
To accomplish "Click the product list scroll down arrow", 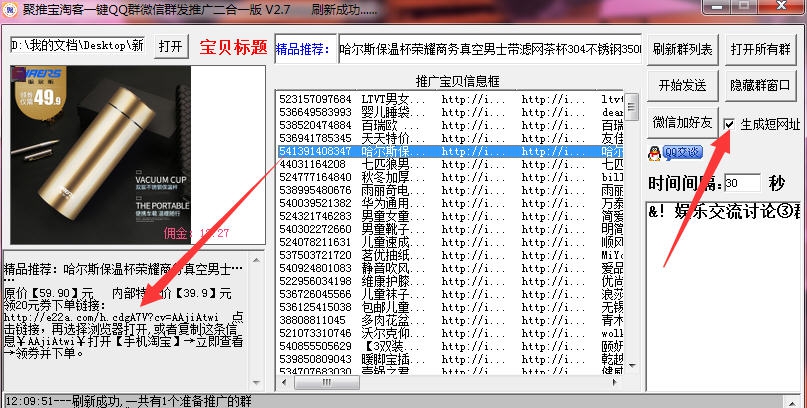I will coord(632,366).
